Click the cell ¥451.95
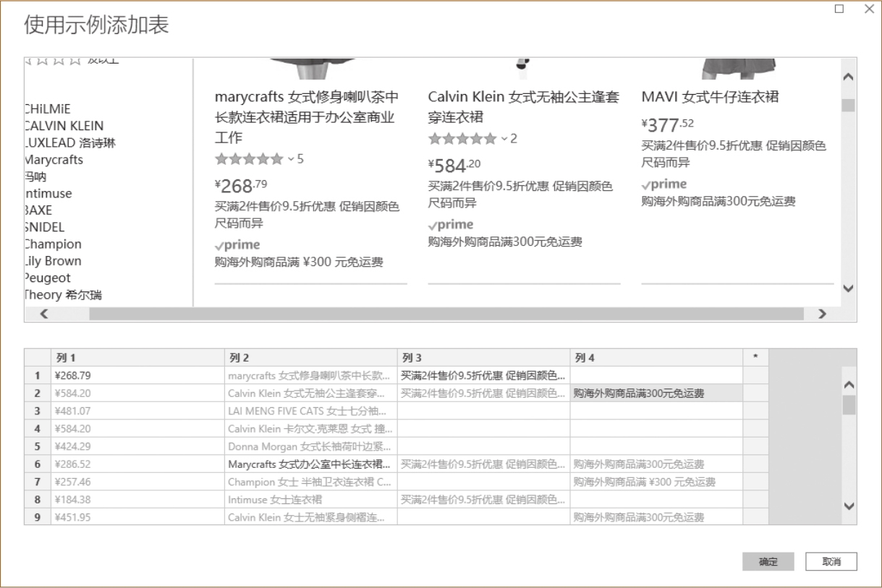Viewport: 882px width, 588px height. point(138,518)
